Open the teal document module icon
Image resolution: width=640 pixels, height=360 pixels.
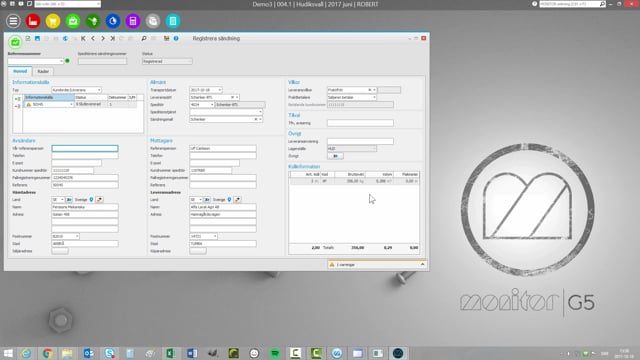pos(173,21)
